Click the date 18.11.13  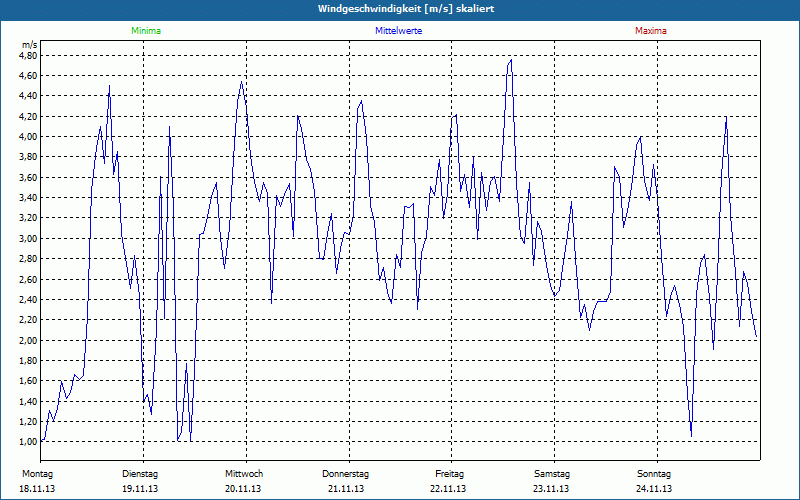[37, 489]
